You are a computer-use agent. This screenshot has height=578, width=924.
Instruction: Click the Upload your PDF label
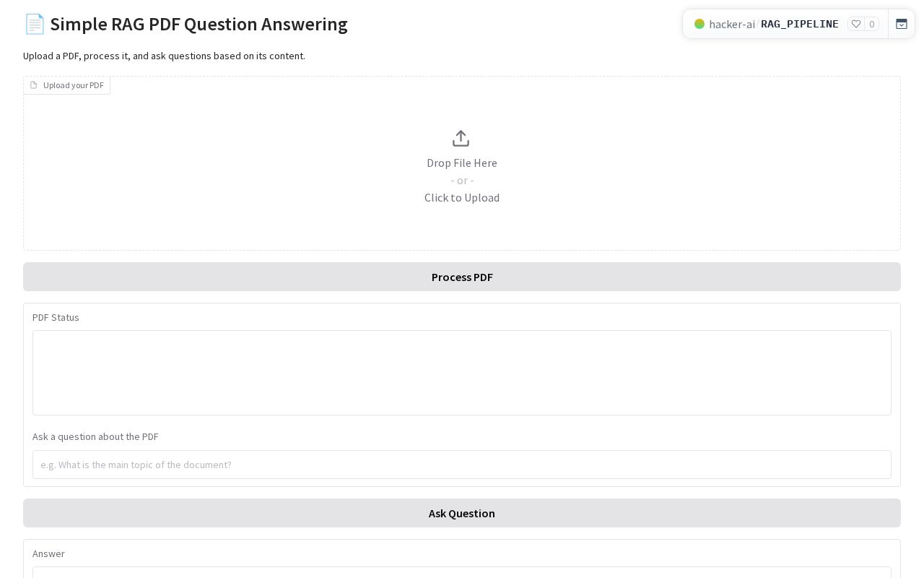coord(73,85)
